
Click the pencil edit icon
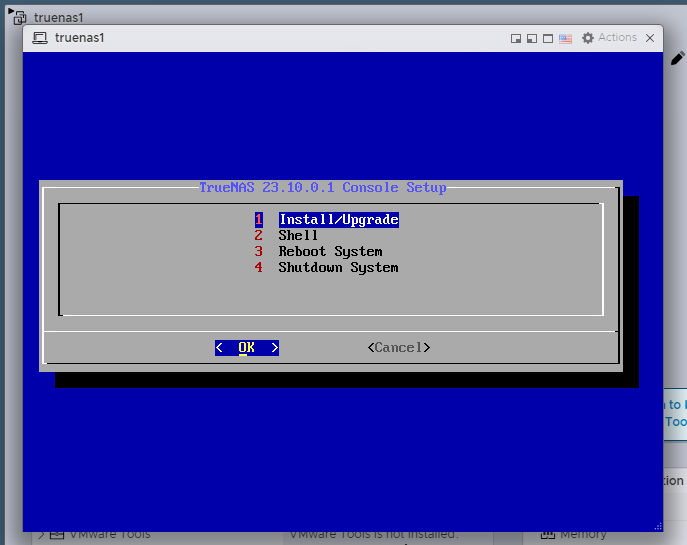[x=677, y=60]
